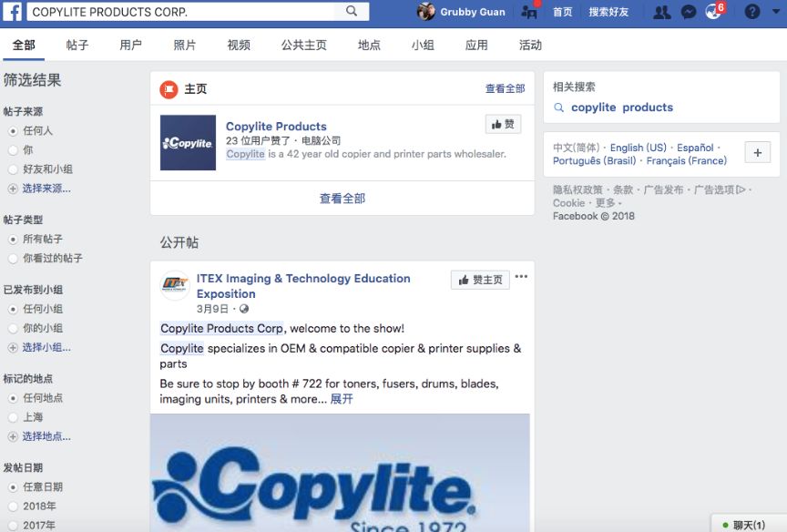Expand 选择小组 group chooser
The width and height of the screenshot is (787, 532).
tap(46, 347)
